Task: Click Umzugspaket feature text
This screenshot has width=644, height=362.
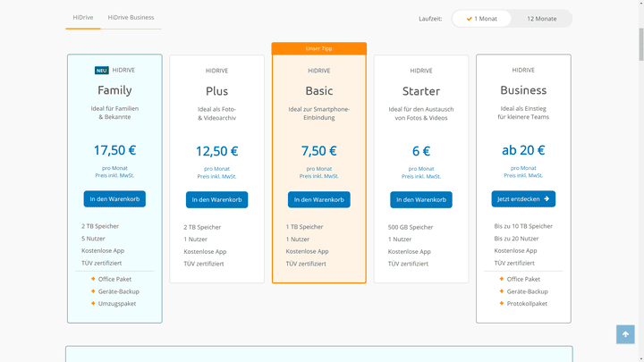Action: [117, 304]
